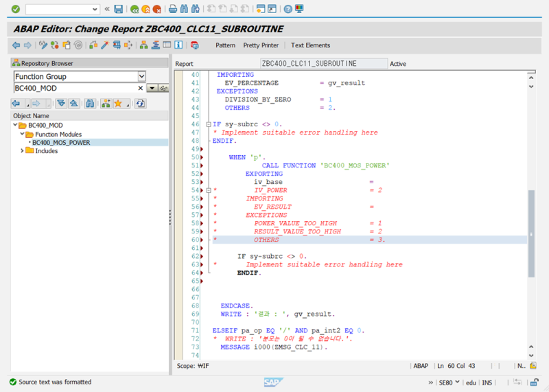Click line 51 CALL FUNCTION 'BC400_MOS_POWER'
Image resolution: width=549 pixels, height=392 pixels.
325,165
